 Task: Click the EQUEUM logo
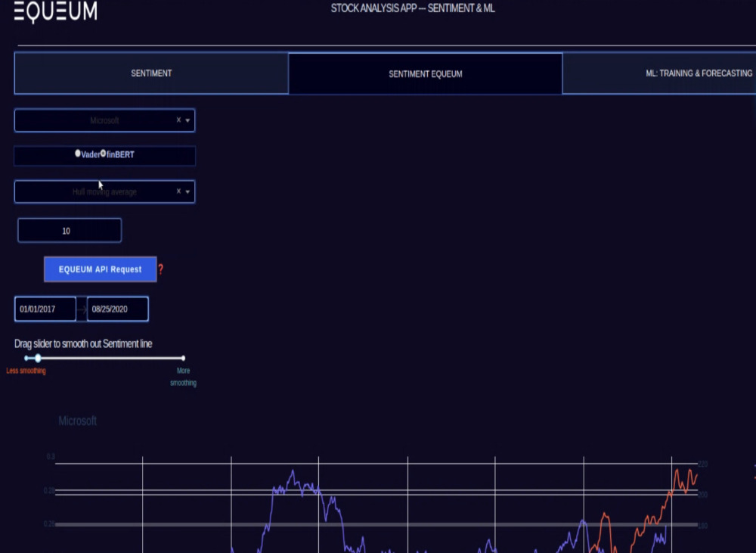55,11
